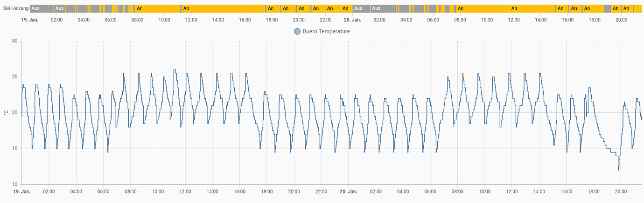Select the An segment starting 08:00 on 20 Jan
The width and height of the screenshot is (644, 203).
click(x=483, y=8)
